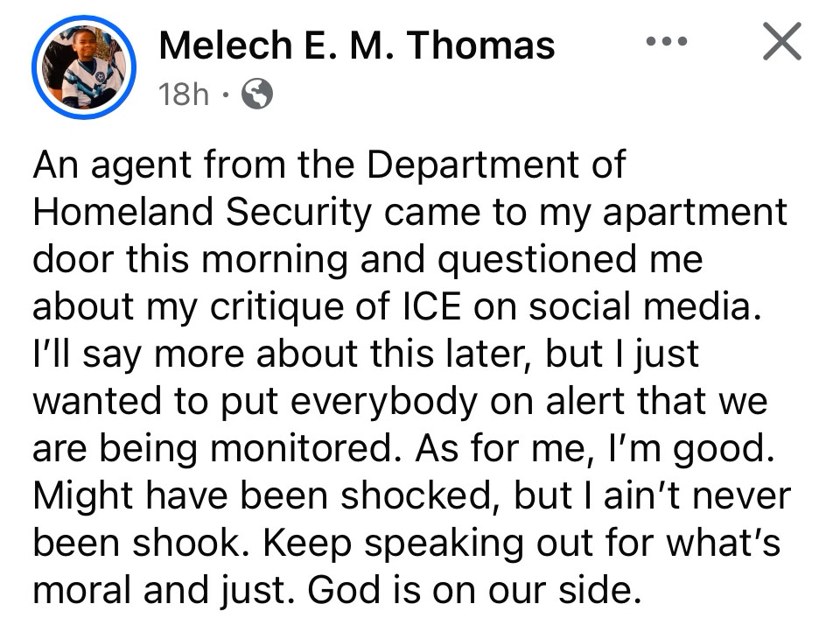Click the word apartment in the post
Image resolution: width=840 pixels, height=618 pixels.
pos(696,214)
